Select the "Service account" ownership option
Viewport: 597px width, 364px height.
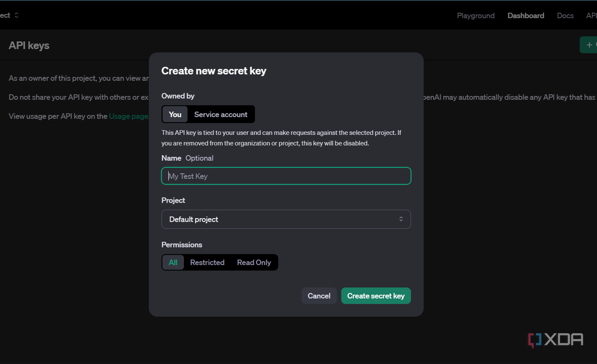(221, 115)
